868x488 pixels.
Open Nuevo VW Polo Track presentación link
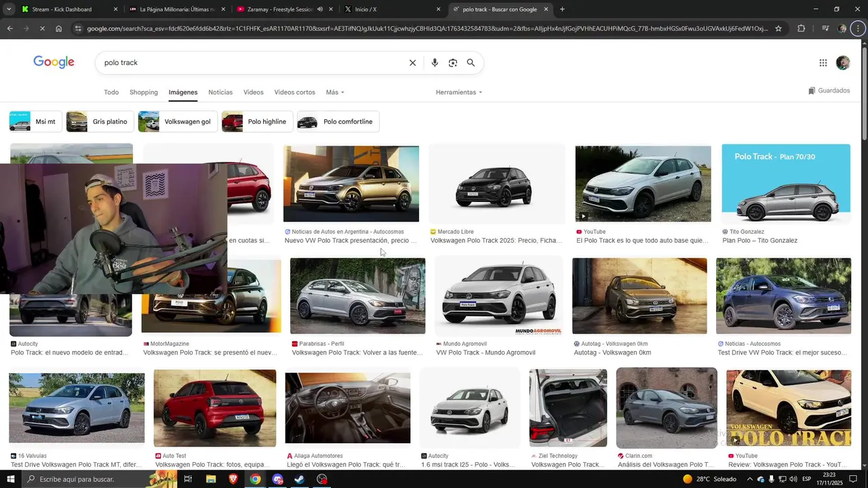(x=351, y=241)
